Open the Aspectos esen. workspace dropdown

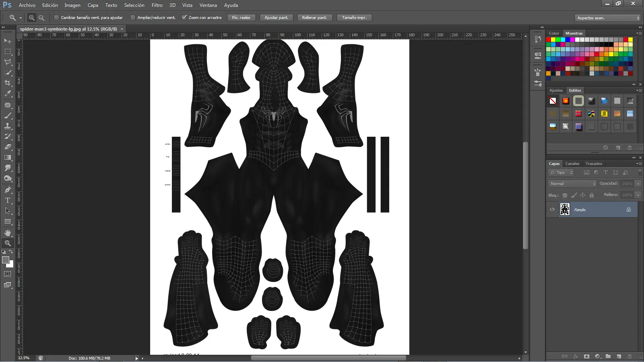point(608,18)
